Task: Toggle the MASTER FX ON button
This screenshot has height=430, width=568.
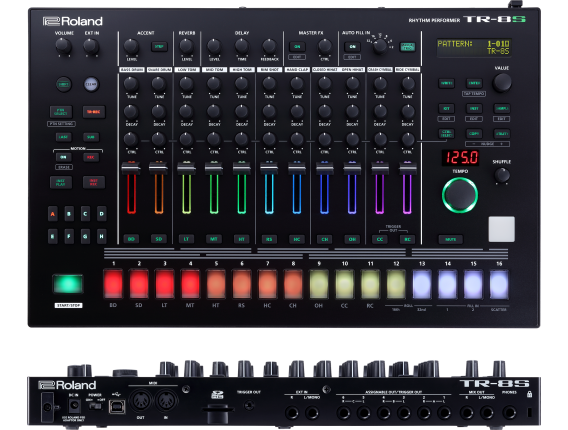Action: (297, 47)
